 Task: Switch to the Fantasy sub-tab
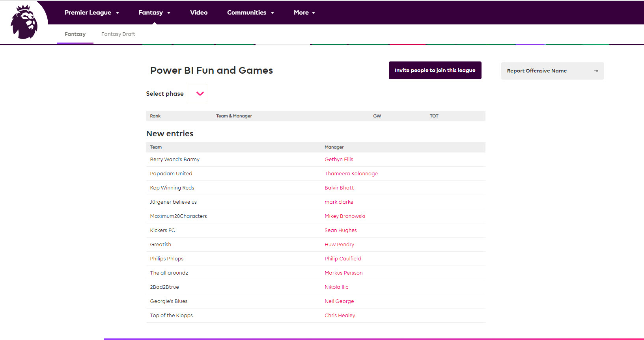click(75, 34)
